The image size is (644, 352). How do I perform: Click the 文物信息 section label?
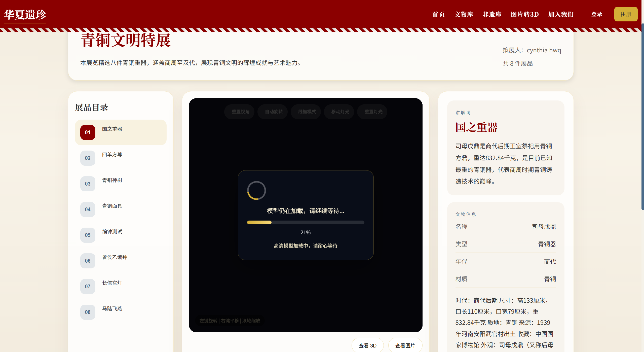click(466, 214)
